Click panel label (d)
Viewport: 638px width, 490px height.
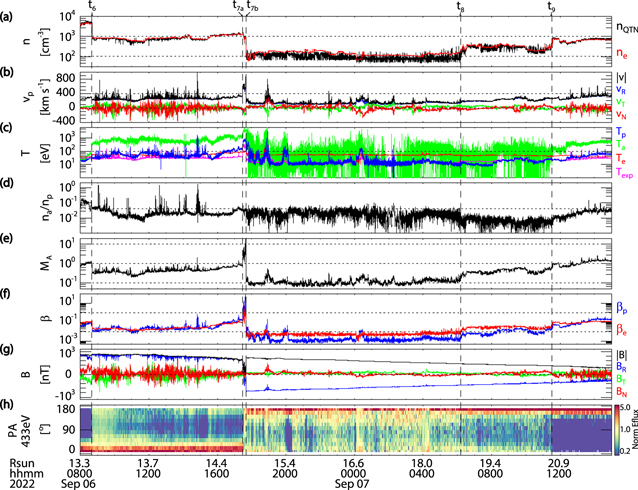click(x=7, y=184)
